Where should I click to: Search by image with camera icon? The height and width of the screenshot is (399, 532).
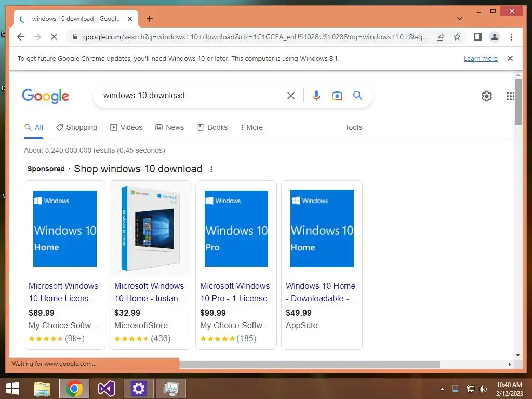coord(337,96)
